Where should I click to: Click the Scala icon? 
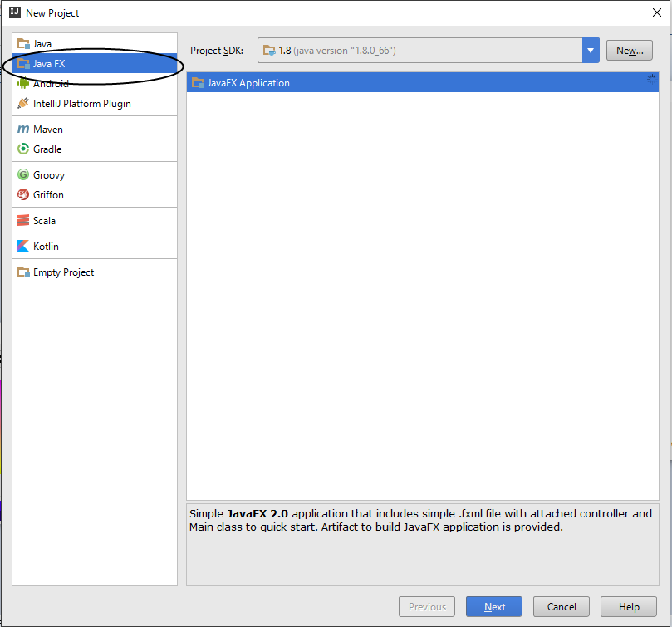tap(23, 220)
